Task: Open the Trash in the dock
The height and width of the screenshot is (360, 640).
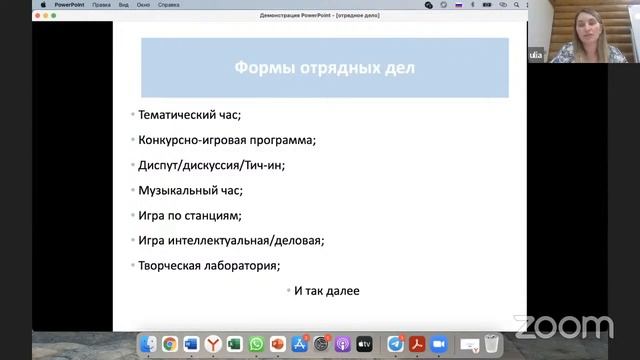Action: click(x=492, y=344)
